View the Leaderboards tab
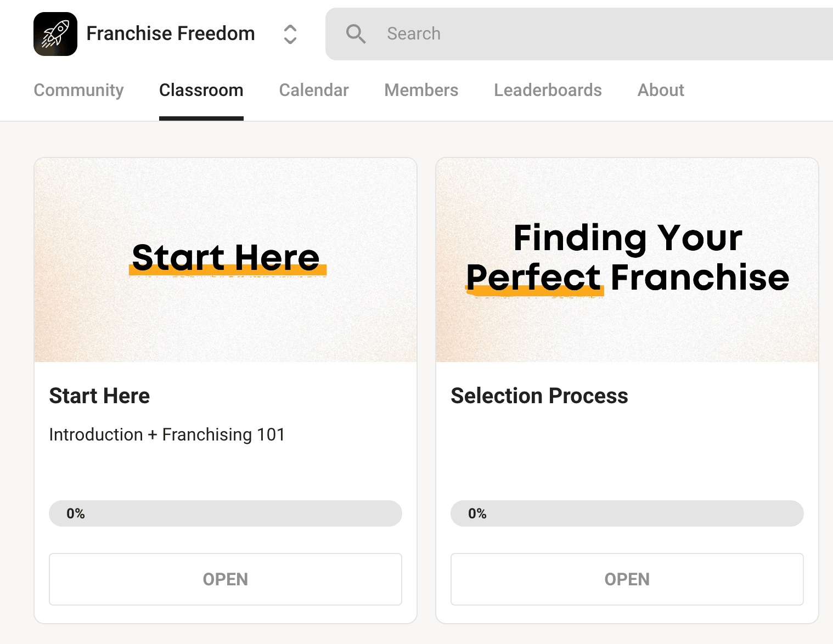833x644 pixels. [x=548, y=90]
